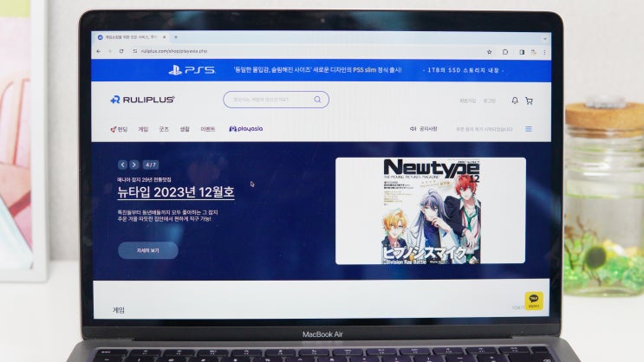Reload the page with the refresh icon

click(121, 51)
